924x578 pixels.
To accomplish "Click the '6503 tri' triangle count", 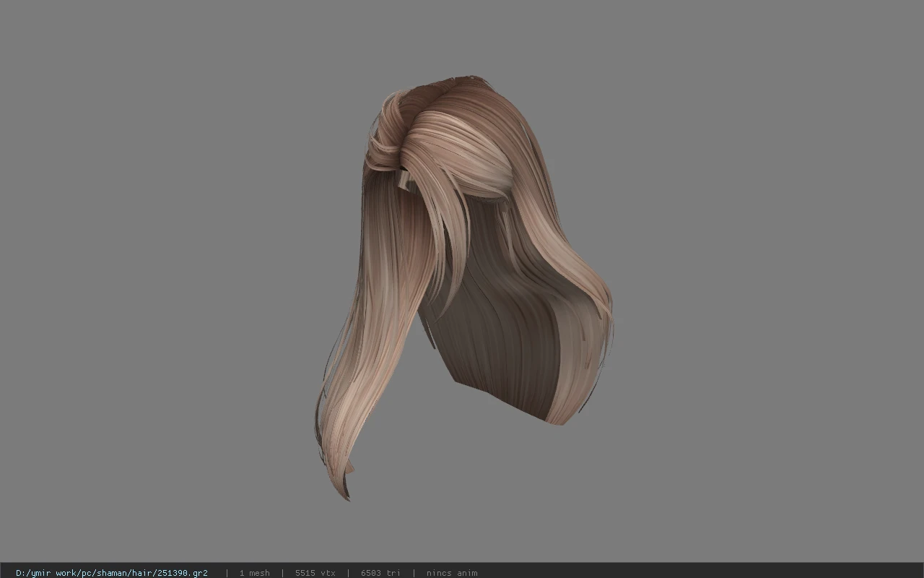I will (x=380, y=573).
